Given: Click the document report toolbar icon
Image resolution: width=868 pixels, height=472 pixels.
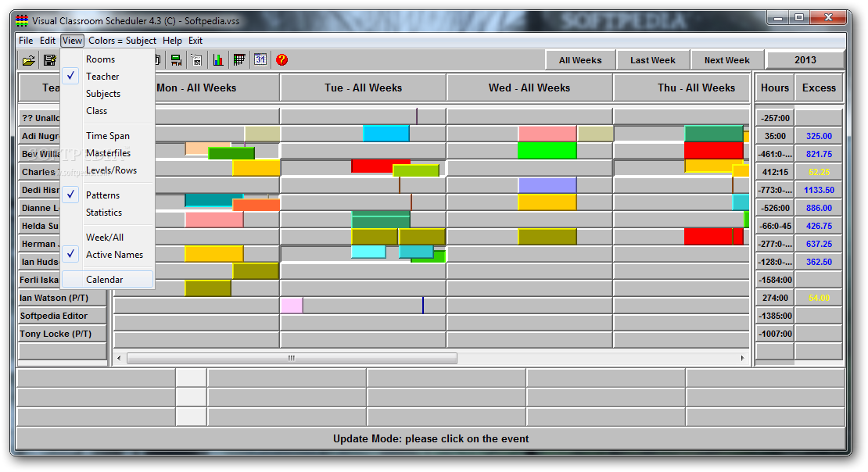Looking at the screenshot, I should click(x=197, y=60).
